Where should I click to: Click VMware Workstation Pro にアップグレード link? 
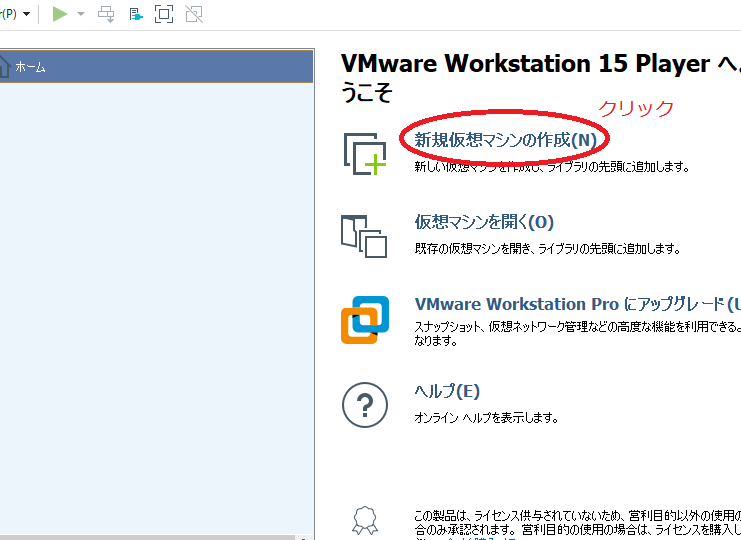[x=577, y=304]
